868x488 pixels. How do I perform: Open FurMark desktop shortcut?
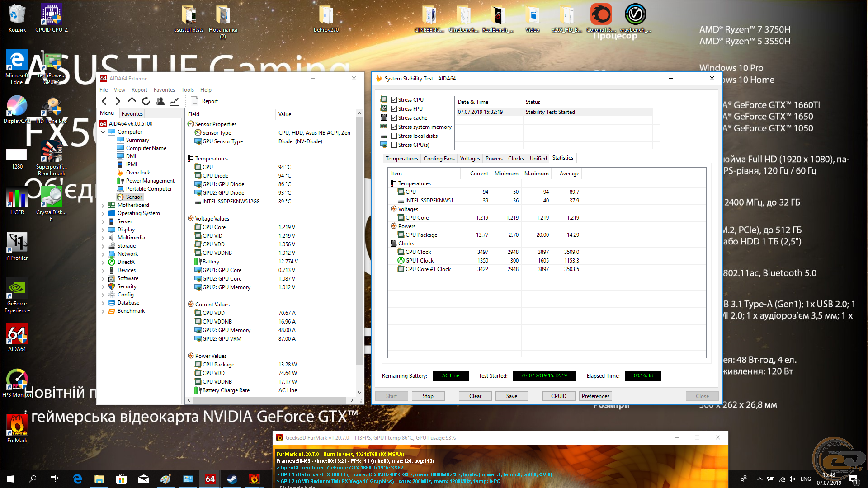tap(17, 428)
